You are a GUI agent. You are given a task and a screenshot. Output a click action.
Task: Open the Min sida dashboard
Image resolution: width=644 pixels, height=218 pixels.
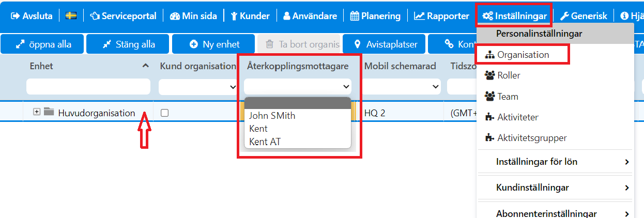point(193,16)
